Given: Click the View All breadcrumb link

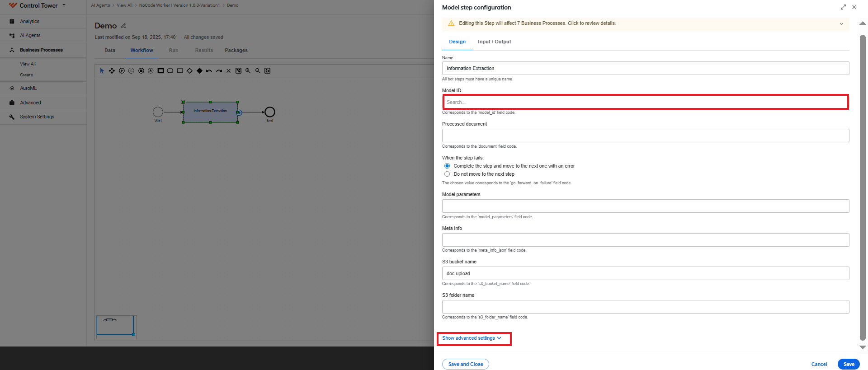Looking at the screenshot, I should [124, 5].
